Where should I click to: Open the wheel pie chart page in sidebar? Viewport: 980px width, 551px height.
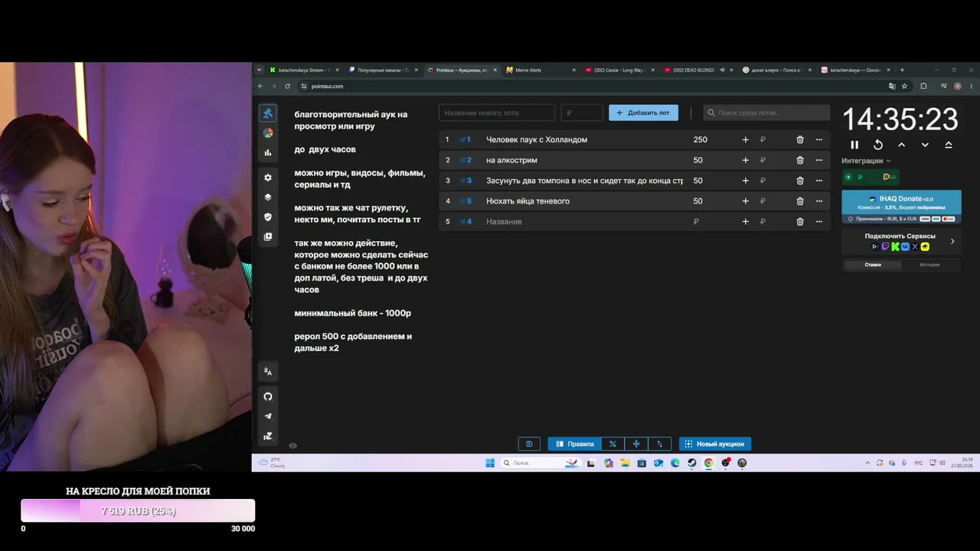pos(267,132)
